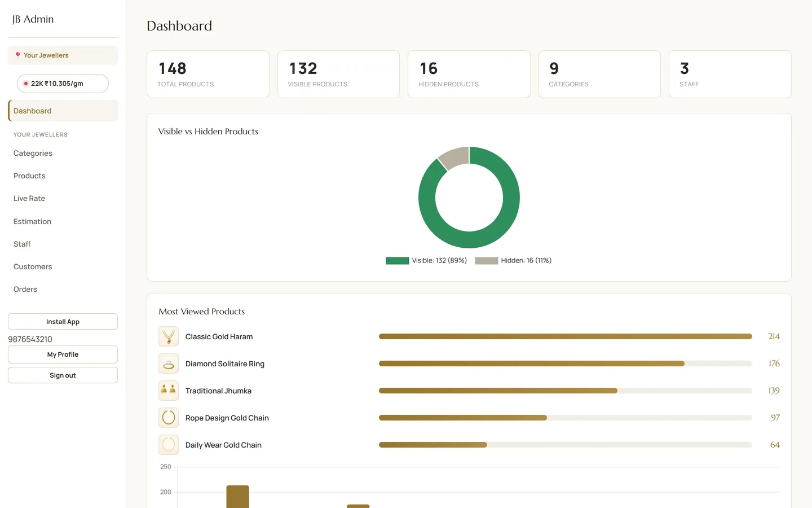This screenshot has width=812, height=508.
Task: Click the location pin icon beside Your Jewellers
Action: tap(18, 55)
